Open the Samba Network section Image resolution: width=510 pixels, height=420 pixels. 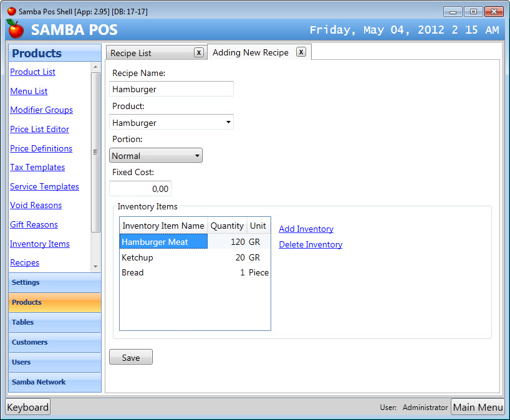coord(55,382)
